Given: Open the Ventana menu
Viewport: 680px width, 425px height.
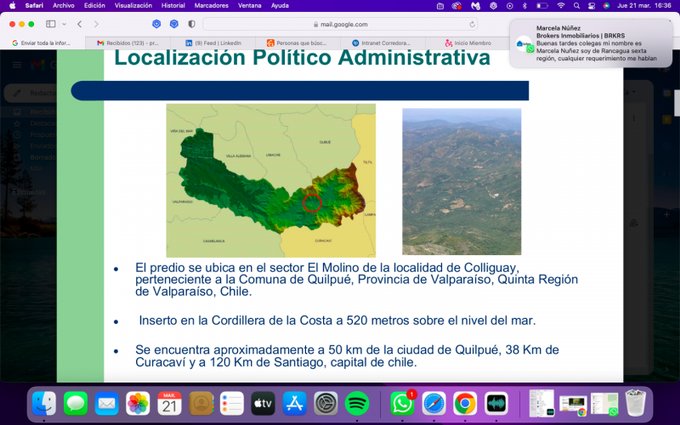Looking at the screenshot, I should [249, 6].
